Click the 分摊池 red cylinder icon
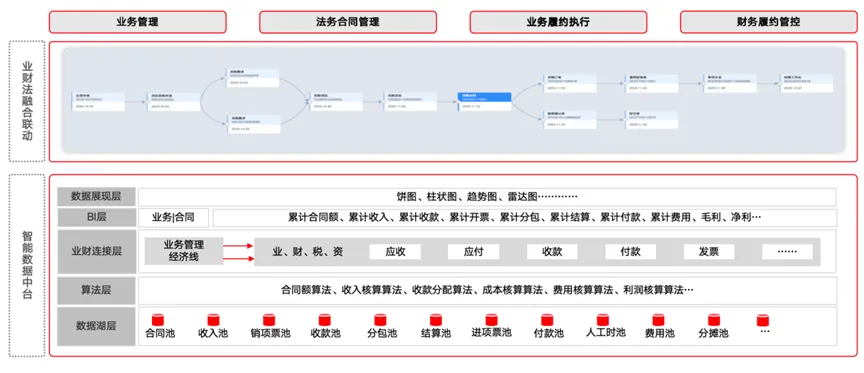Image resolution: width=864 pixels, height=373 pixels. (x=714, y=320)
